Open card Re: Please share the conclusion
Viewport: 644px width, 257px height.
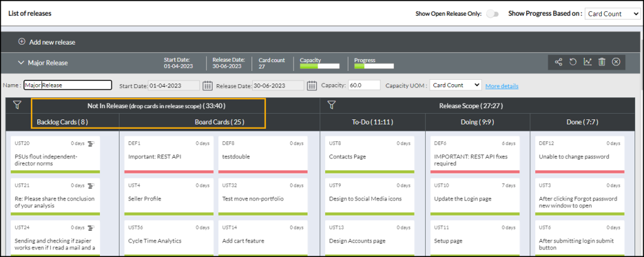coord(55,197)
